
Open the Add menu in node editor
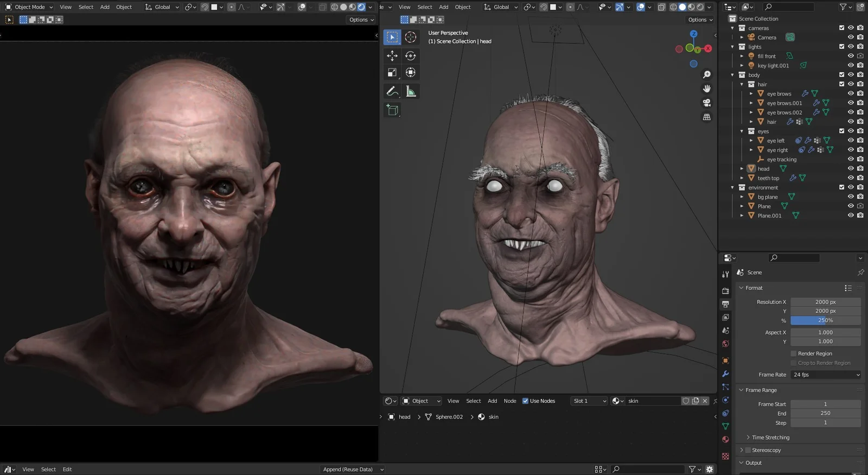(492, 401)
